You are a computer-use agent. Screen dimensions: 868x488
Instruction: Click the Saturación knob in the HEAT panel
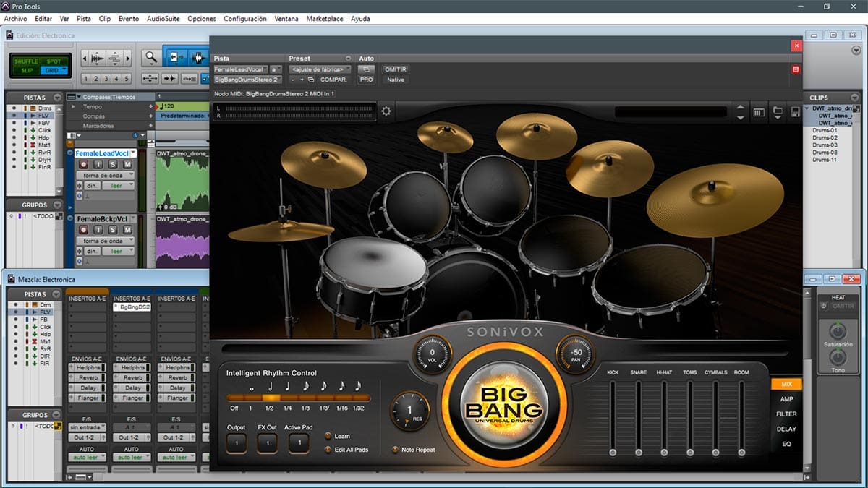coord(838,332)
